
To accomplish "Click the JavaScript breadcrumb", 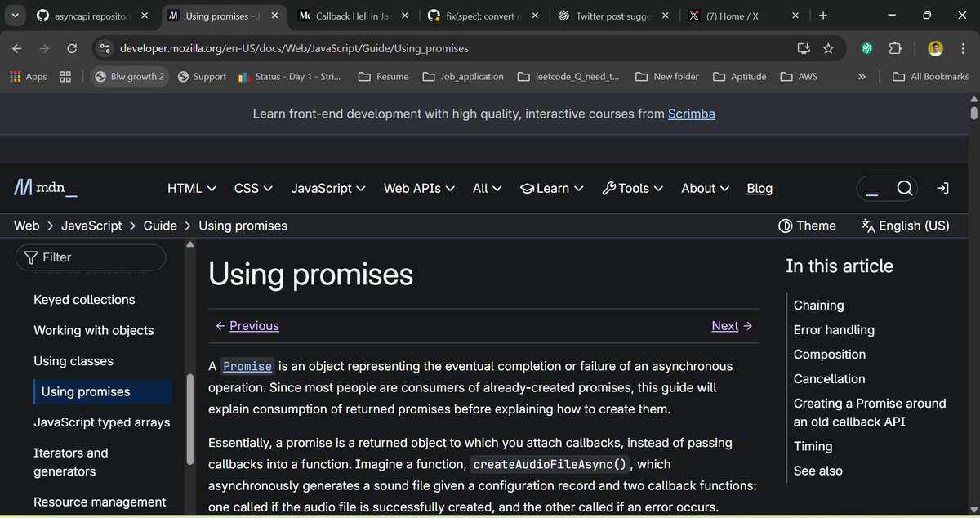I will coord(91,226).
